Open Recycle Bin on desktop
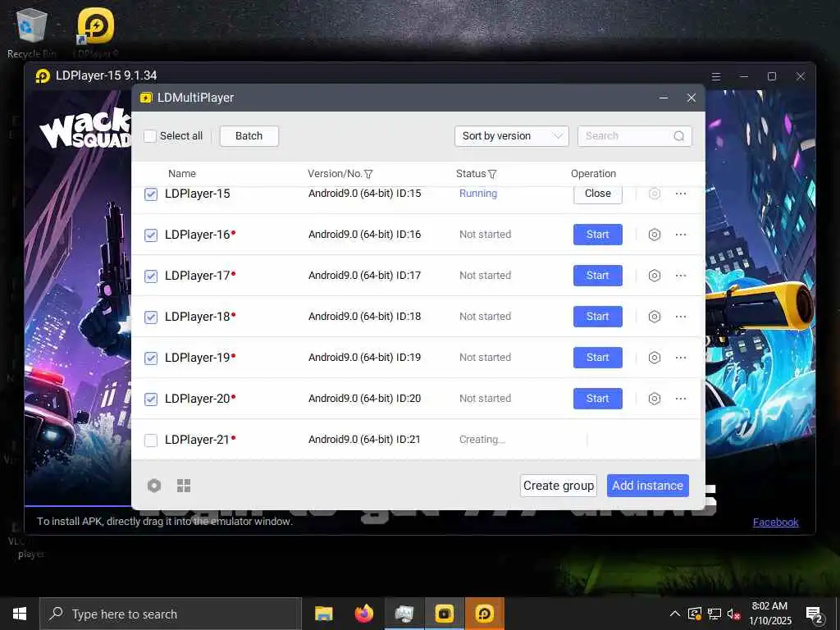 (32, 33)
